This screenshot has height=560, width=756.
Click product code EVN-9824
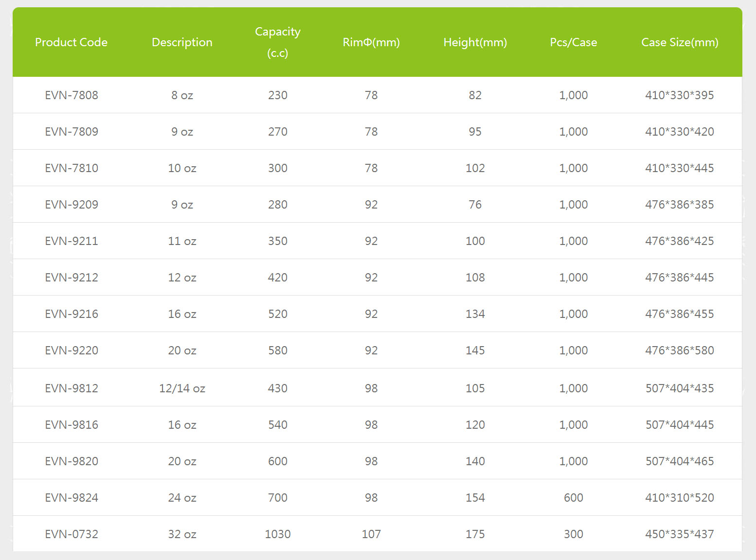point(72,498)
